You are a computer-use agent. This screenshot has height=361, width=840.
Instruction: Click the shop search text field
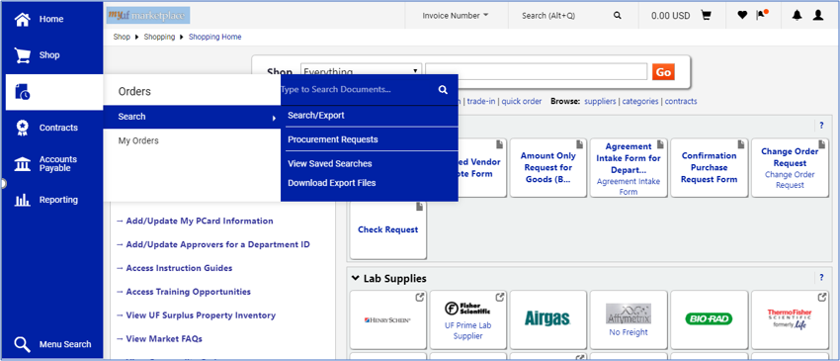[536, 72]
